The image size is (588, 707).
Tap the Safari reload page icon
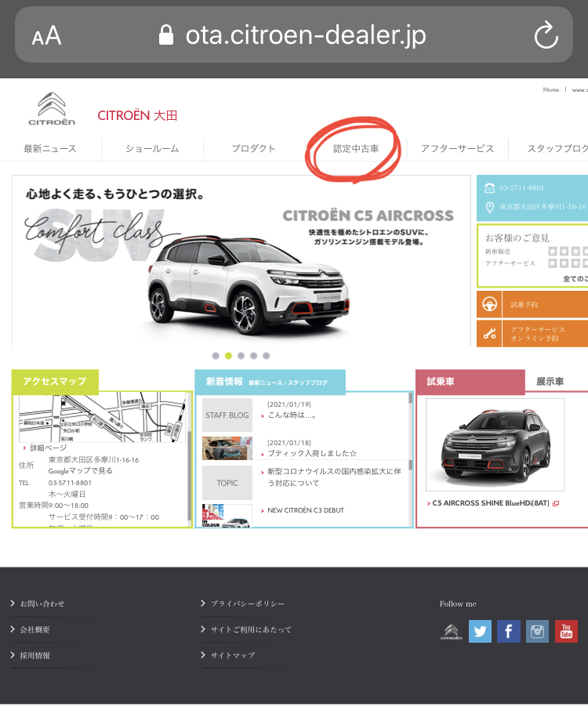point(546,34)
